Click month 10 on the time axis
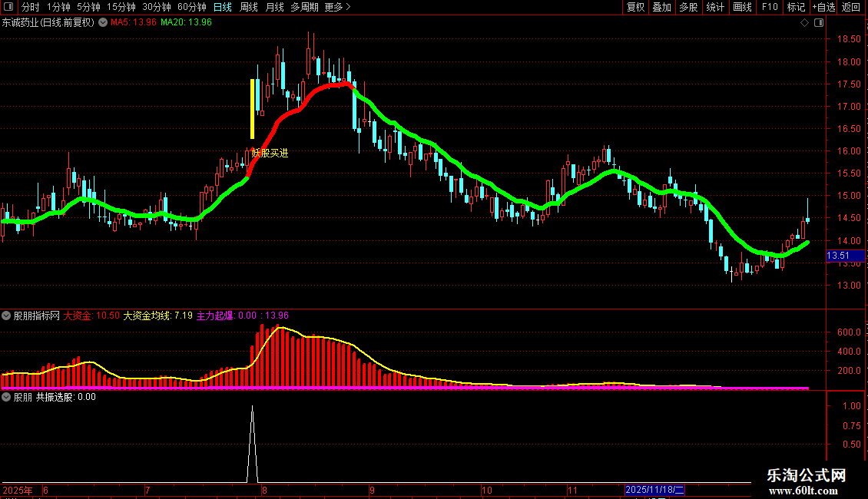This screenshot has width=868, height=499. point(486,490)
